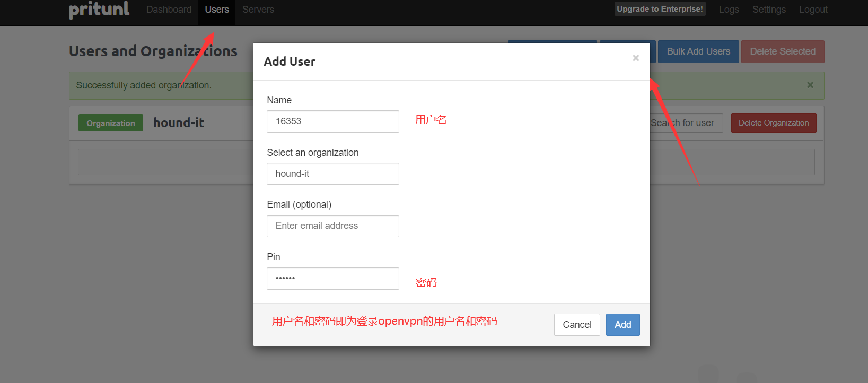Close the Add User dialog
The width and height of the screenshot is (868, 383).
tap(636, 58)
